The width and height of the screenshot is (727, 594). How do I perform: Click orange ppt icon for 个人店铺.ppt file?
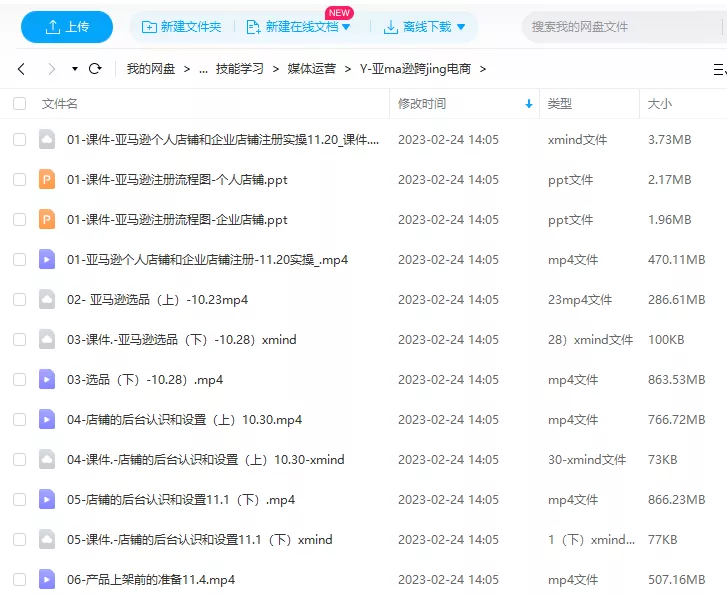click(46, 180)
